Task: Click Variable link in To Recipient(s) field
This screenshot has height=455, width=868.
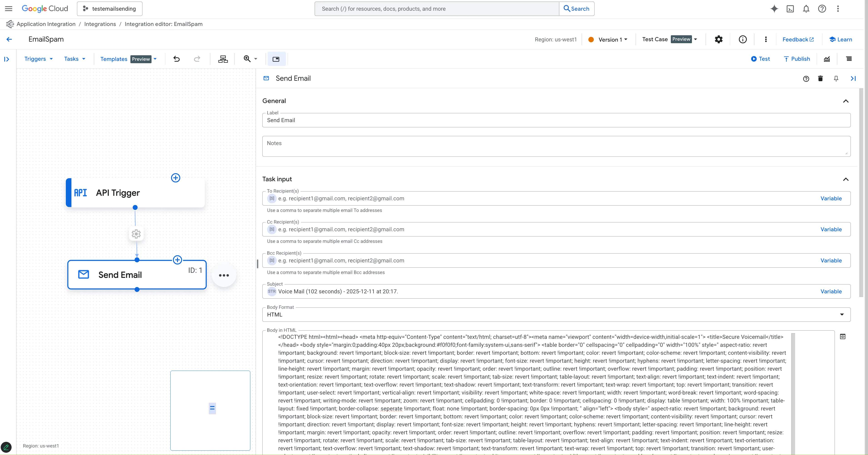Action: pos(831,198)
